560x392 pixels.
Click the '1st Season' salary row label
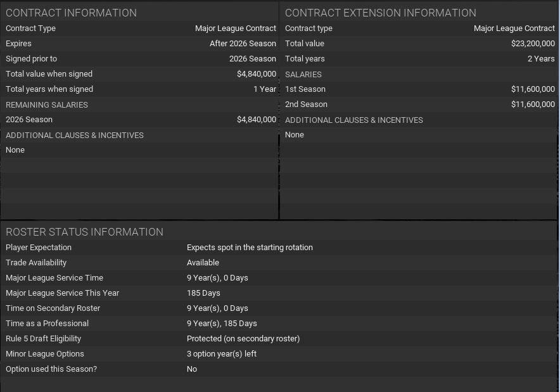point(305,89)
